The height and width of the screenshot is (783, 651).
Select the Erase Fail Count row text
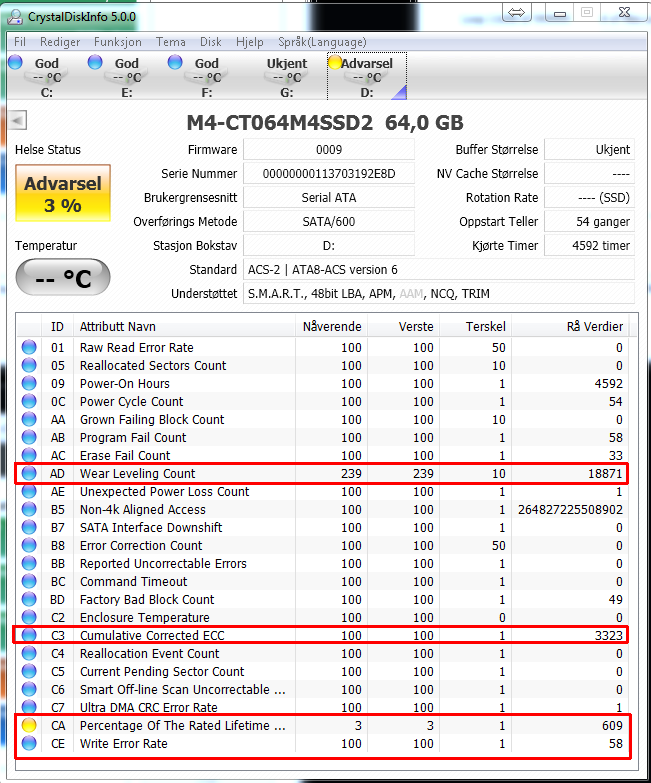tap(125, 455)
